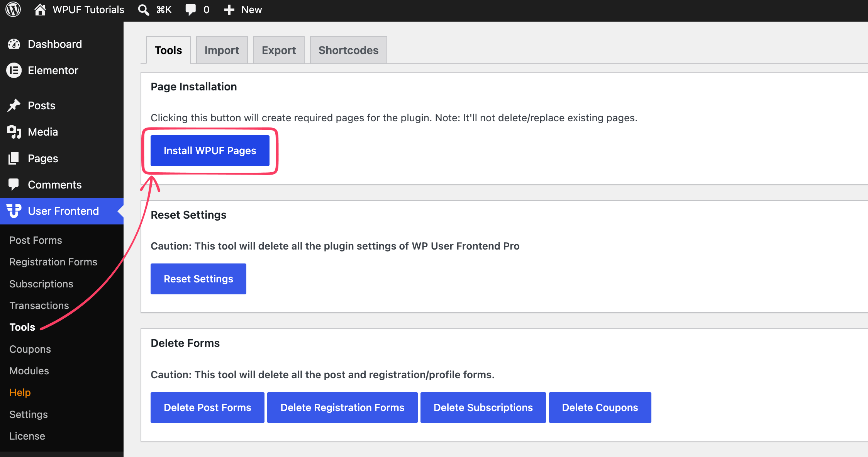868x457 pixels.
Task: Click Install WPUF Pages button
Action: pyautogui.click(x=210, y=151)
